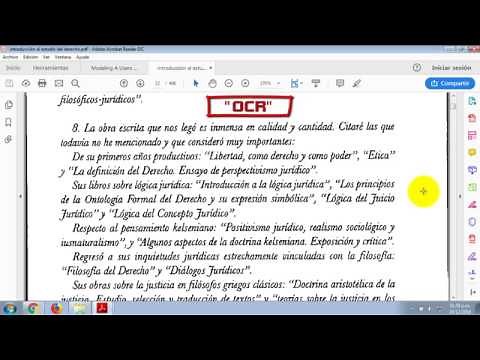Click the purple tenth icon in right tools pane
Image resolution: width=480 pixels, height=360 pixels.
coord(472,257)
